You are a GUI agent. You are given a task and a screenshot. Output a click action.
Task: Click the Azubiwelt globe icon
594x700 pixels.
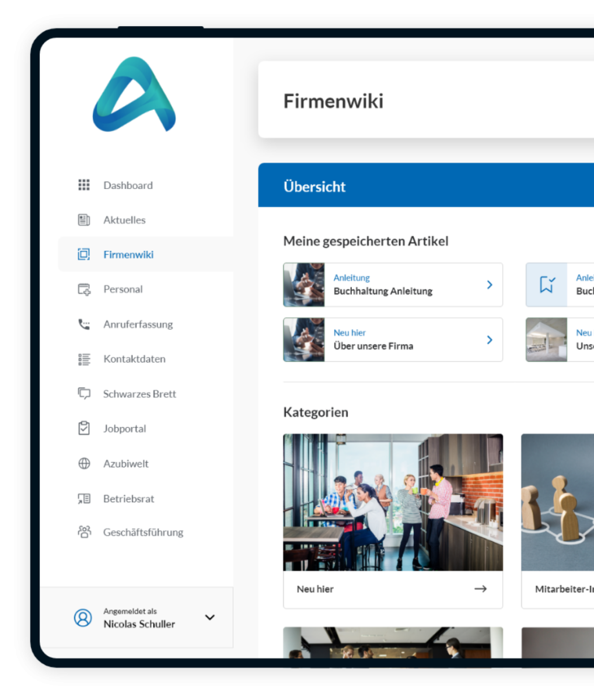[x=84, y=464]
